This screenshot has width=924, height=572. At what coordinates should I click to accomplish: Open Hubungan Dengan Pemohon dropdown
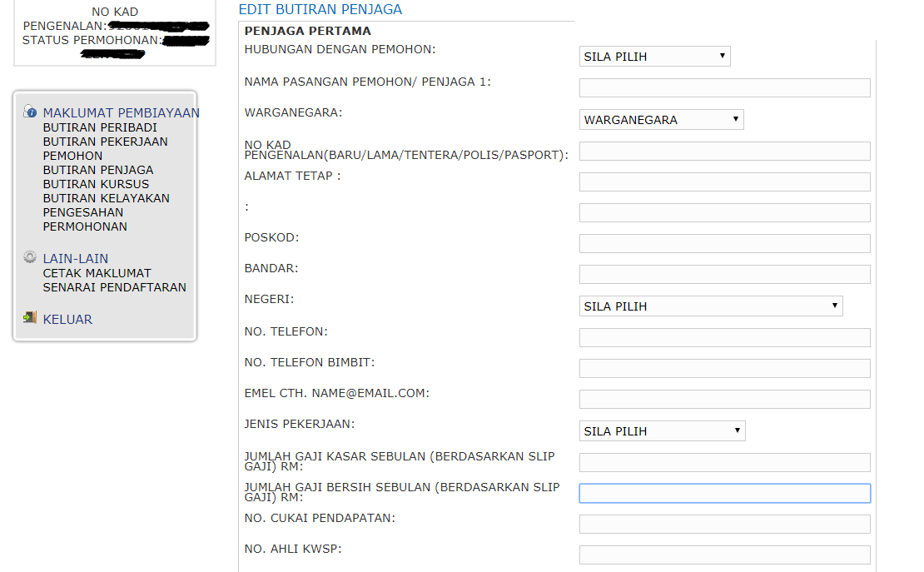(x=654, y=56)
